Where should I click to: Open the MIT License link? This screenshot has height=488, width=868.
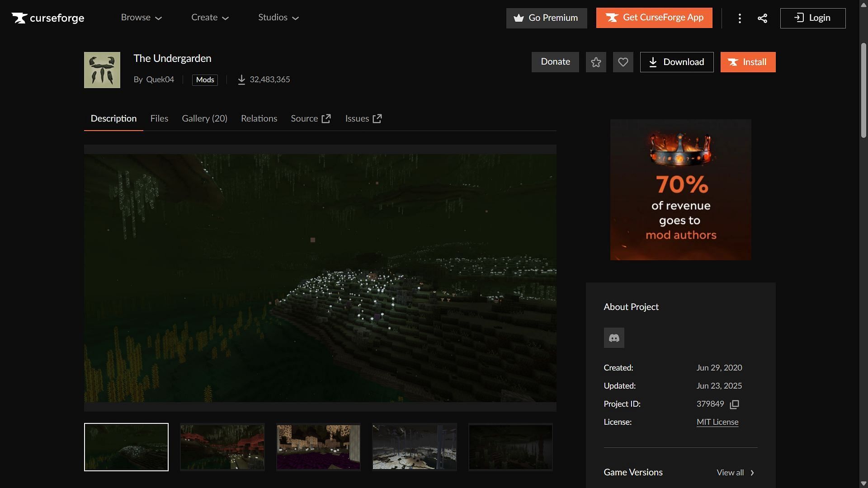tap(717, 422)
